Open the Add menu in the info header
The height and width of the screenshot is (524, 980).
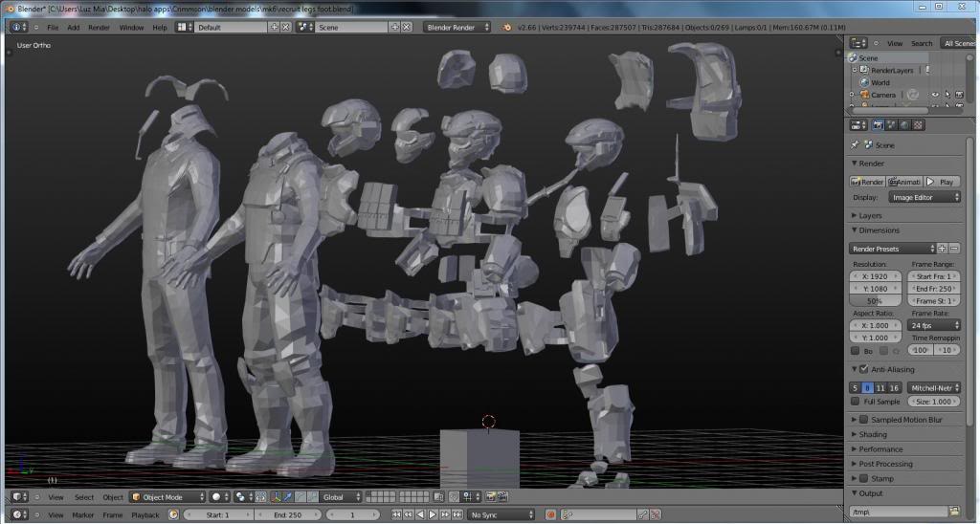74,28
